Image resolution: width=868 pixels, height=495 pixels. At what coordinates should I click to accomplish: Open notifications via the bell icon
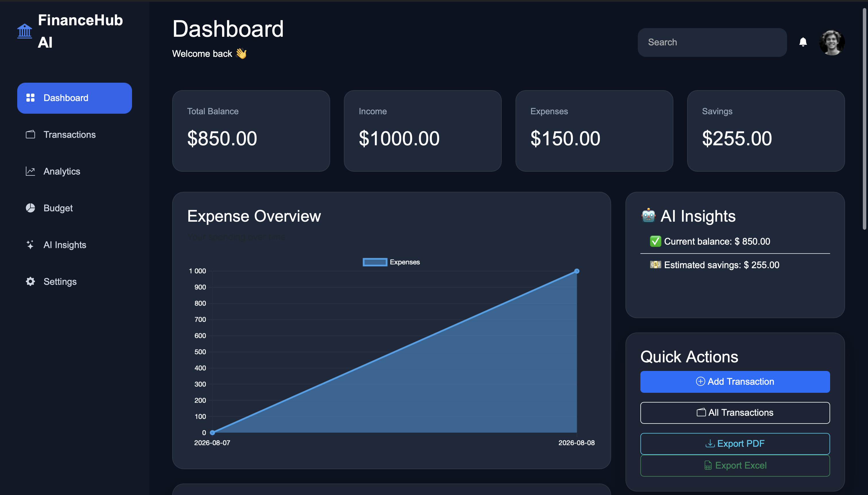click(803, 42)
